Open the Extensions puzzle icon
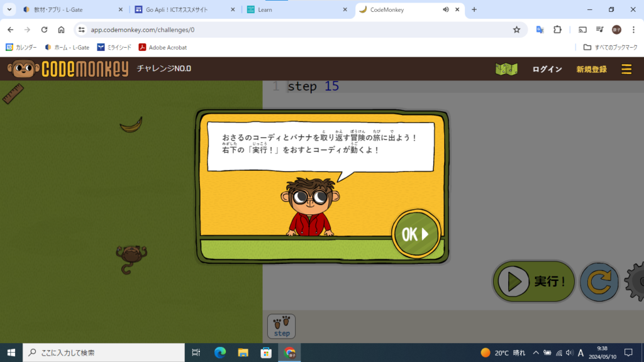Image resolution: width=644 pixels, height=362 pixels. [557, 30]
